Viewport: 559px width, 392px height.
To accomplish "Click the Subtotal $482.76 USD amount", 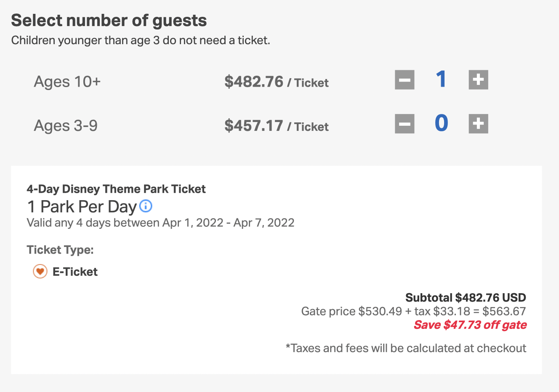I will pyautogui.click(x=466, y=298).
